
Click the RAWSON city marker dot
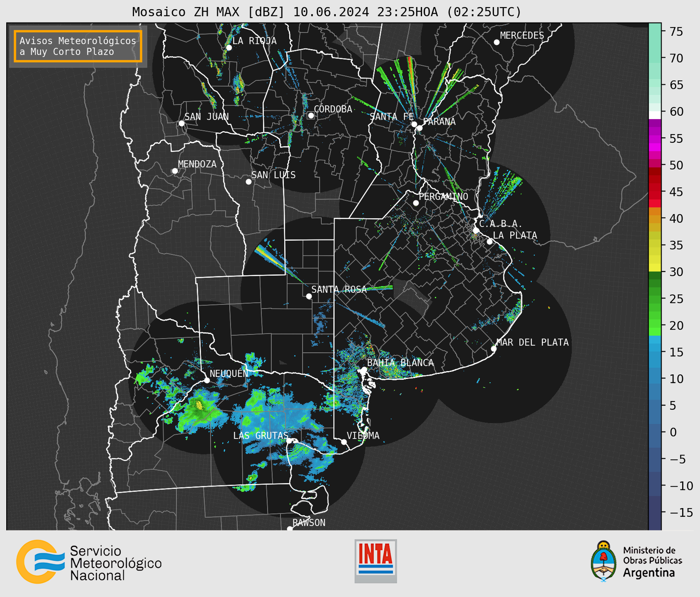click(x=290, y=529)
